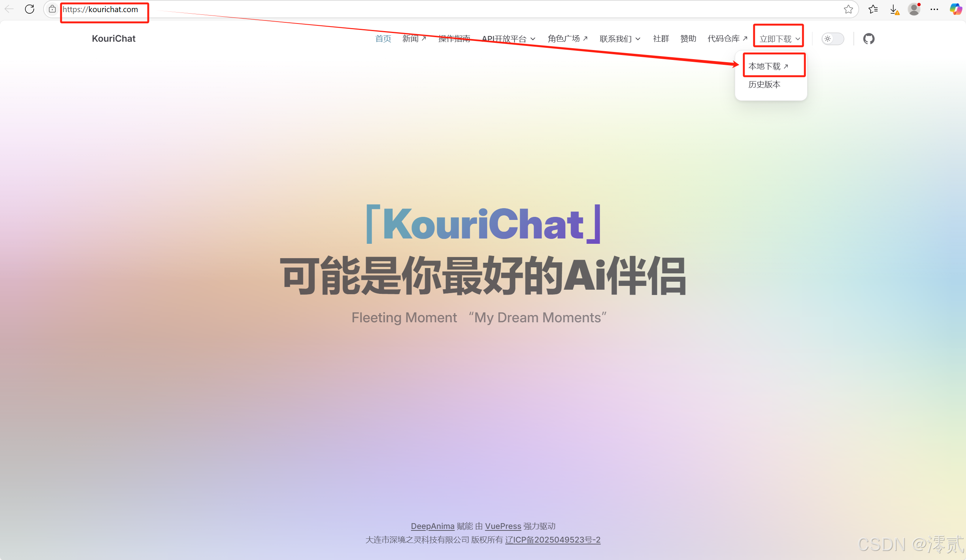Open browser settings ellipsis menu

pyautogui.click(x=934, y=9)
